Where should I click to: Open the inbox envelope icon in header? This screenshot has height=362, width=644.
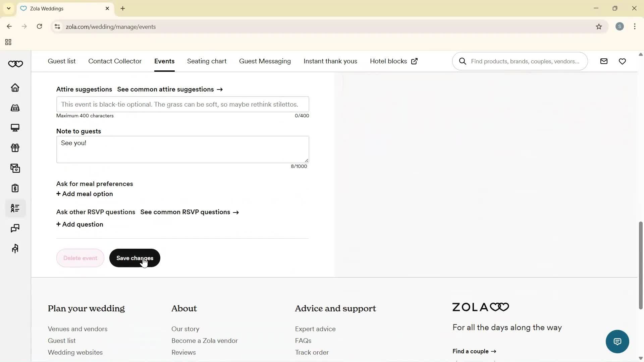coord(604,61)
